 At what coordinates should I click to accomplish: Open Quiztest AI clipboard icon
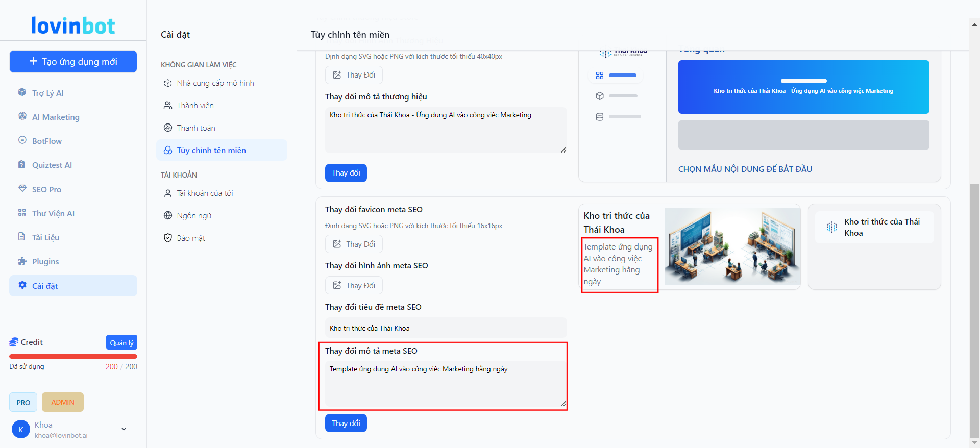[x=22, y=165]
